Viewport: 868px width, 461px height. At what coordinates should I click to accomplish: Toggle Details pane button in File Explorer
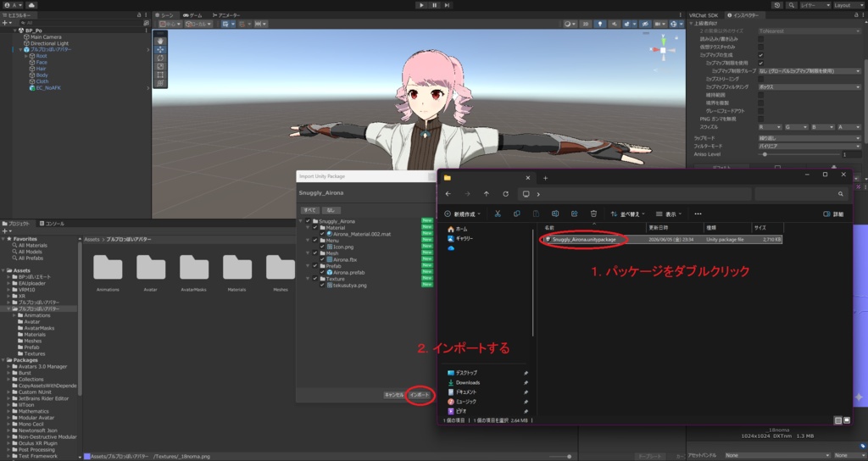(x=833, y=214)
